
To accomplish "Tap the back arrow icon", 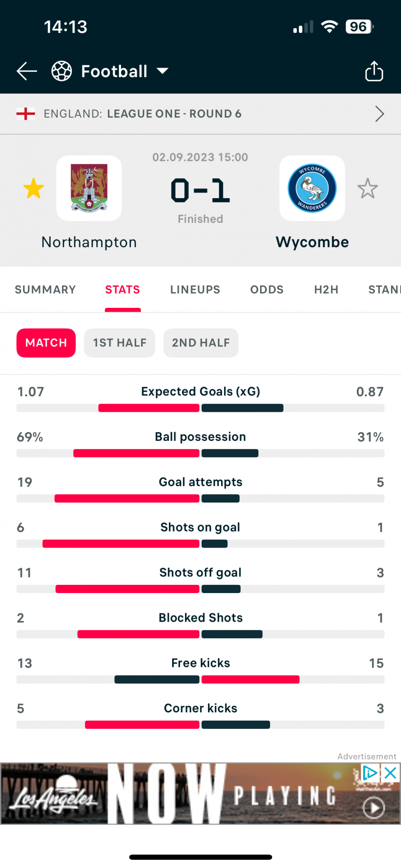I will pyautogui.click(x=27, y=71).
